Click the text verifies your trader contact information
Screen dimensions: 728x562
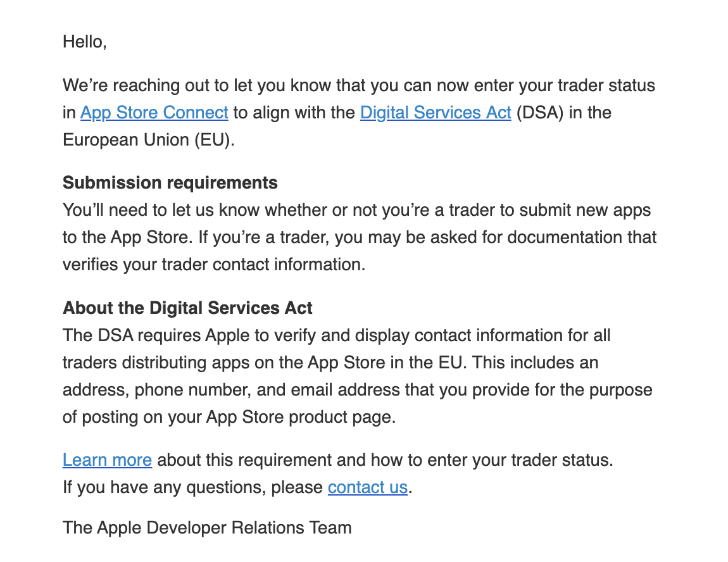point(214,265)
